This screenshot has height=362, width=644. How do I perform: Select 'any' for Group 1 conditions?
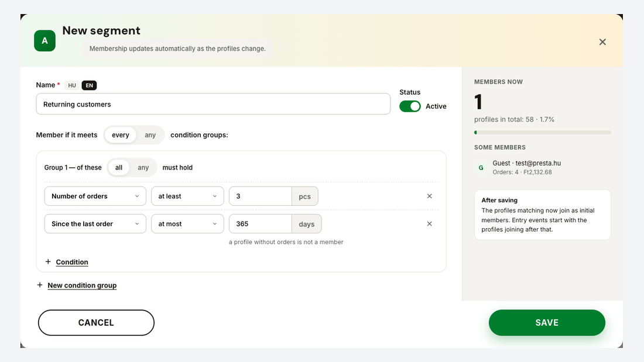143,167
